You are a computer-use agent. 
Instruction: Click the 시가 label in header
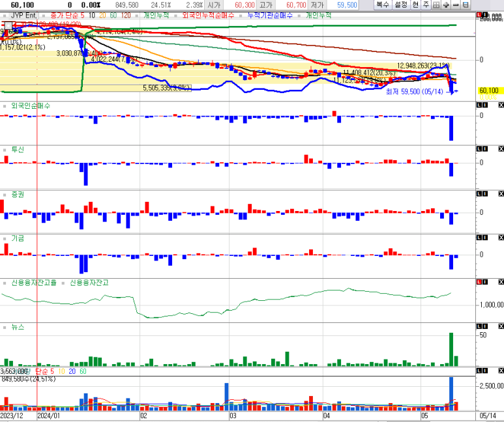click(x=214, y=5)
